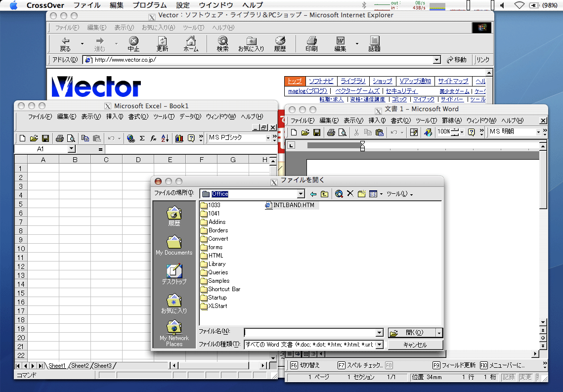This screenshot has height=392, width=563.
Task: Open お気に入り in dialog sidebar
Action: coord(174,304)
